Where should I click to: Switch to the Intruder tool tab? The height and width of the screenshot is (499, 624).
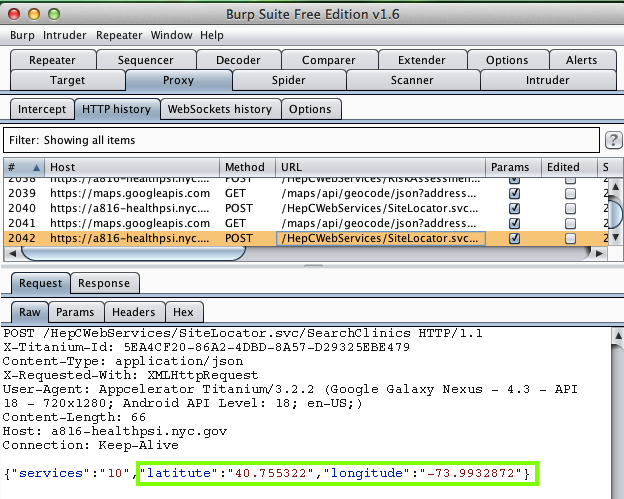pyautogui.click(x=548, y=80)
